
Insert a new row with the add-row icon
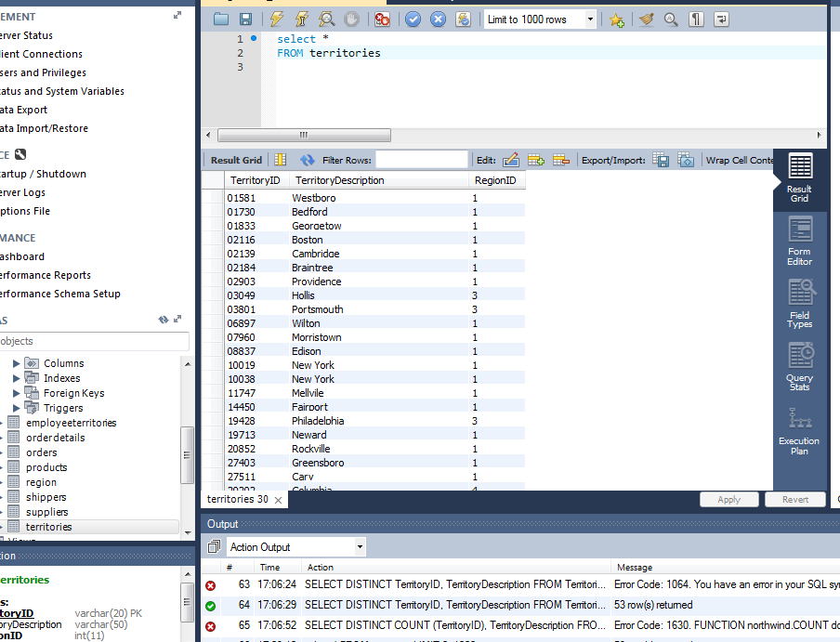[x=536, y=160]
